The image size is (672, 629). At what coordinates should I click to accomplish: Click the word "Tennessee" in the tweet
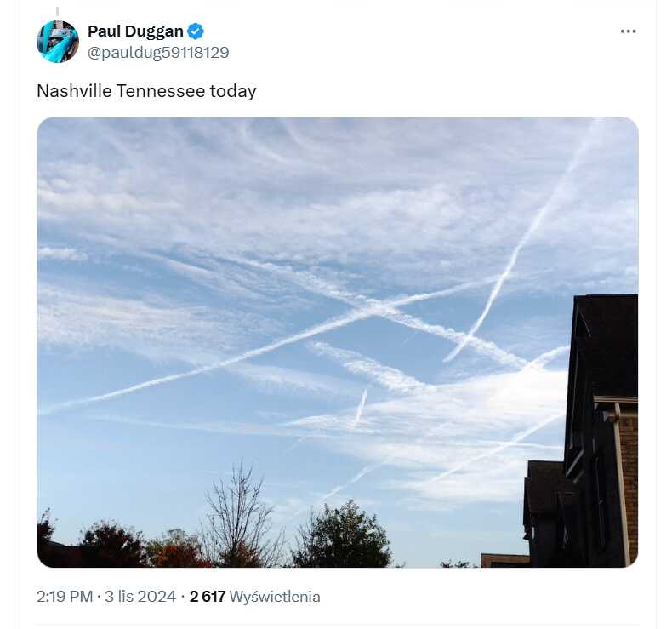(161, 91)
